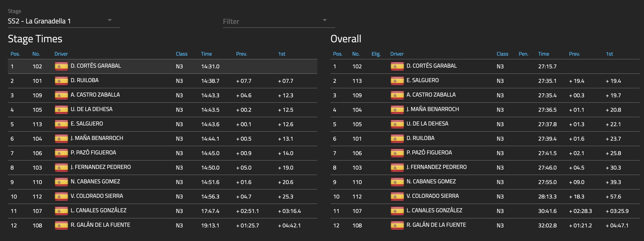644x241 pixels.
Task: Click the flag icon beside D. RUILOBA in Stage Times
Action: 61,81
